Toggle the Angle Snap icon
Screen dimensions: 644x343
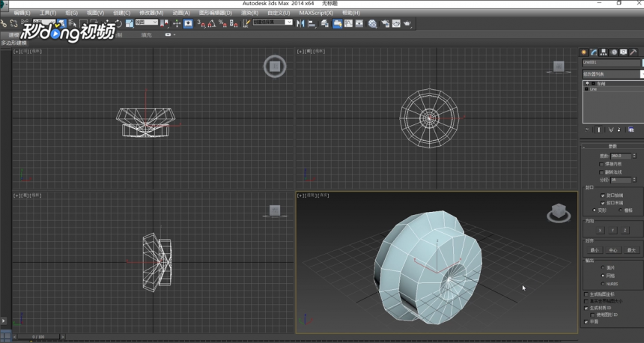(x=211, y=23)
